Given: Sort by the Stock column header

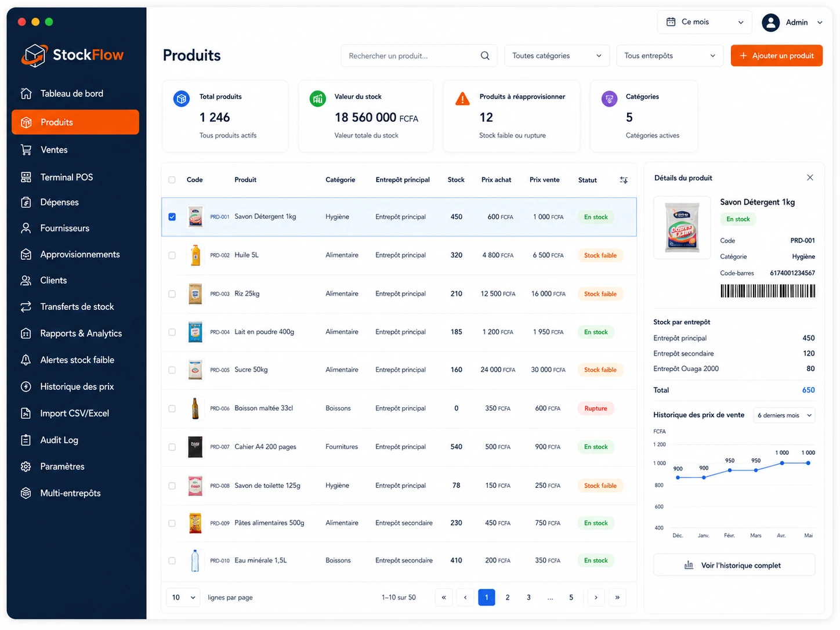Looking at the screenshot, I should pos(456,180).
